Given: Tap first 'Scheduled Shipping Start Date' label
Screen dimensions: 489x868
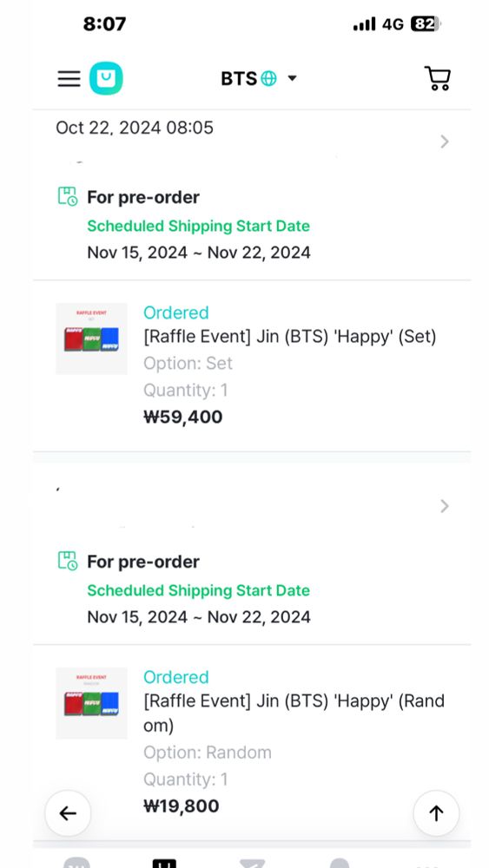Looking at the screenshot, I should (x=198, y=226).
